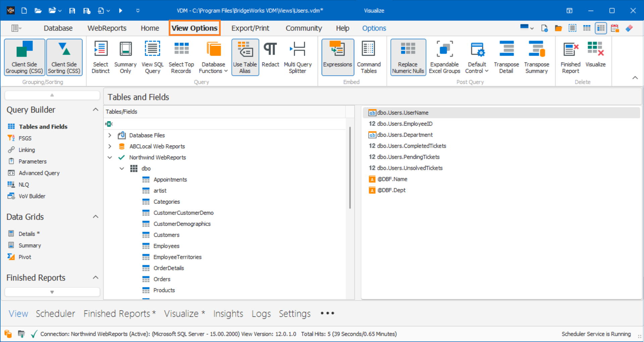
Task: Collapse the Northwind WebReports tree node
Action: point(110,157)
